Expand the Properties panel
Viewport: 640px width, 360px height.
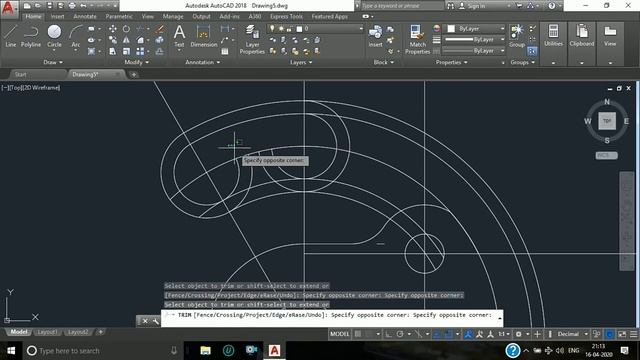(451, 62)
